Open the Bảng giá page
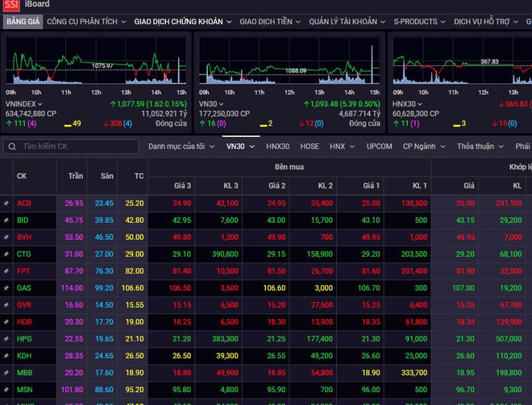 pyautogui.click(x=22, y=21)
